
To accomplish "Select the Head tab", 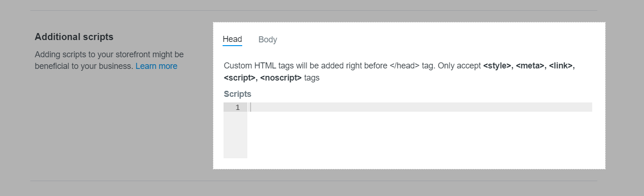I will pos(232,39).
